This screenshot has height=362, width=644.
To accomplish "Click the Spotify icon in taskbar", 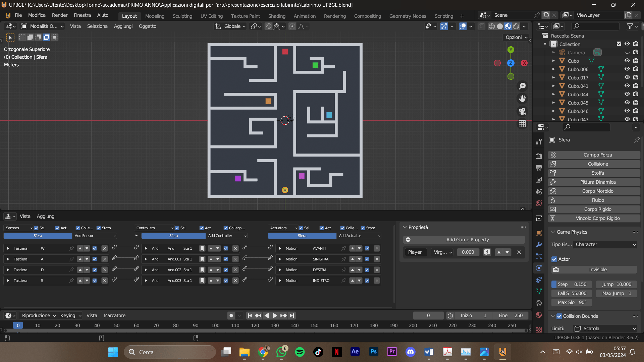I will tap(300, 352).
